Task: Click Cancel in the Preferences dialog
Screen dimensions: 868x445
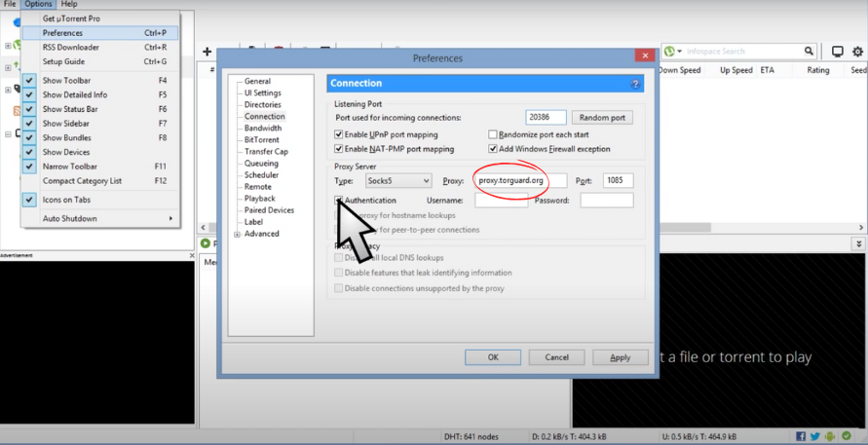Action: pyautogui.click(x=556, y=357)
